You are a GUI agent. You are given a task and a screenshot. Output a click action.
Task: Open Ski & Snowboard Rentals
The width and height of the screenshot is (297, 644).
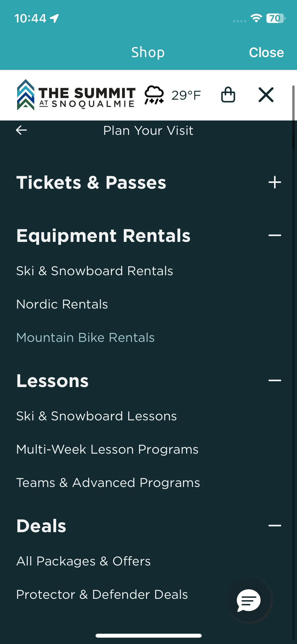pyautogui.click(x=95, y=271)
